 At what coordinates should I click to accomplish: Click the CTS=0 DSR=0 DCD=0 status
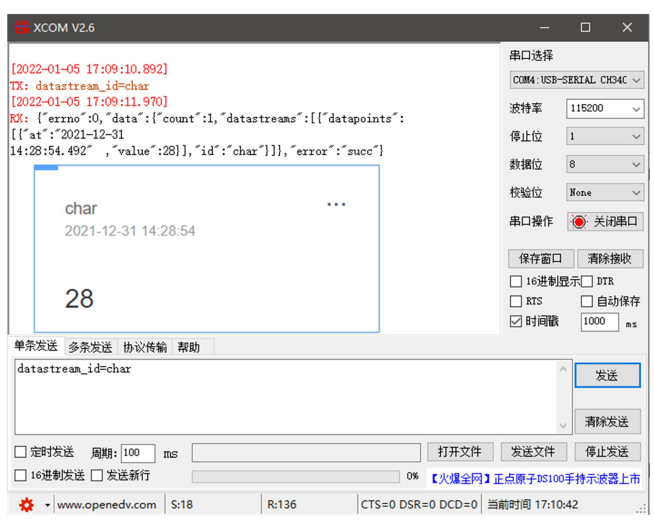coord(419,505)
